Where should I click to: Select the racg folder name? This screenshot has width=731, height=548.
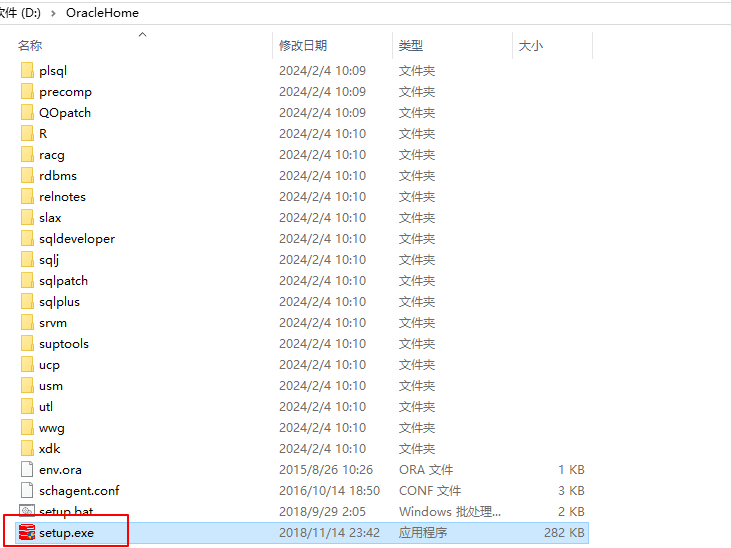pos(52,155)
